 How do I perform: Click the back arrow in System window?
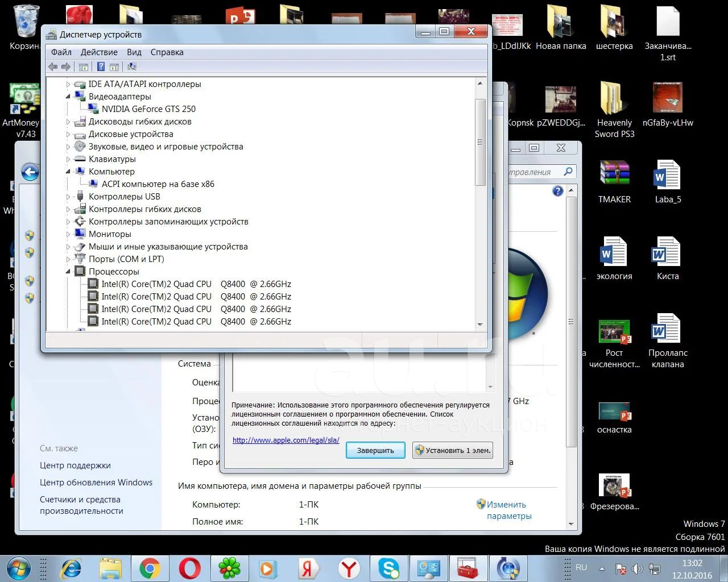coord(30,172)
